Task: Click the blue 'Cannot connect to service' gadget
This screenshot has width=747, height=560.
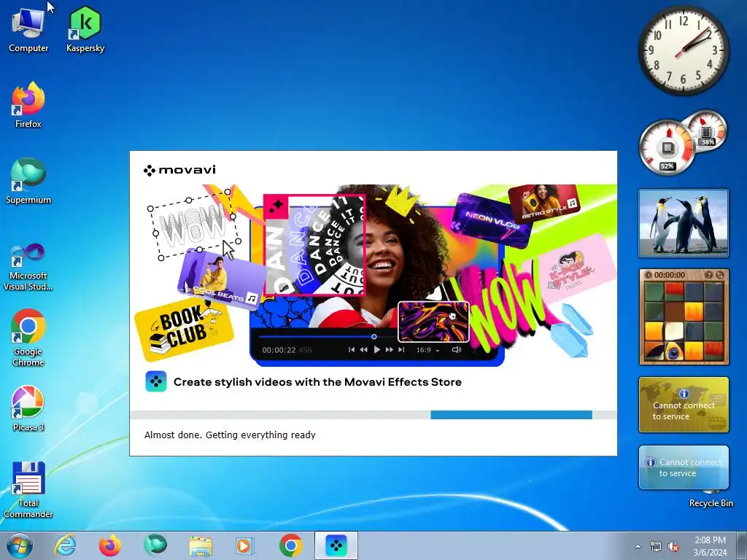Action: click(x=684, y=467)
